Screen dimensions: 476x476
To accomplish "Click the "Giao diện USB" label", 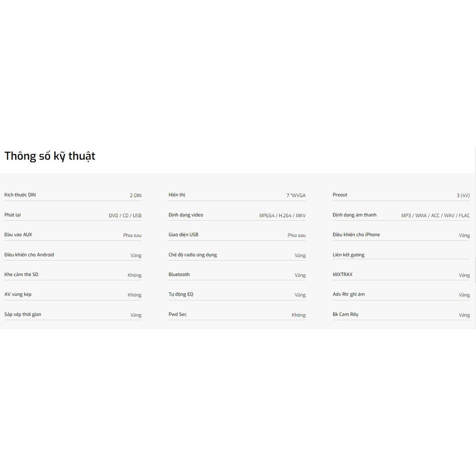I will click(183, 235).
